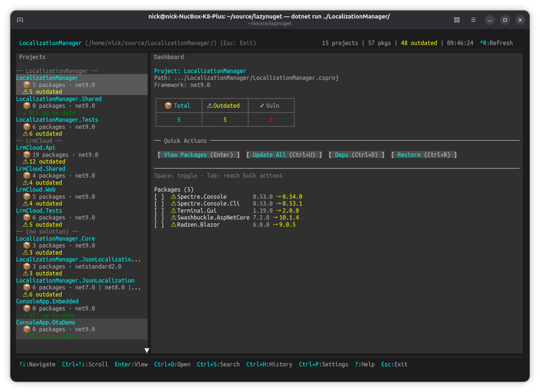This screenshot has width=540, height=392.
Task: Toggle the checkbox for Spectre.Console package
Action: click(x=159, y=196)
